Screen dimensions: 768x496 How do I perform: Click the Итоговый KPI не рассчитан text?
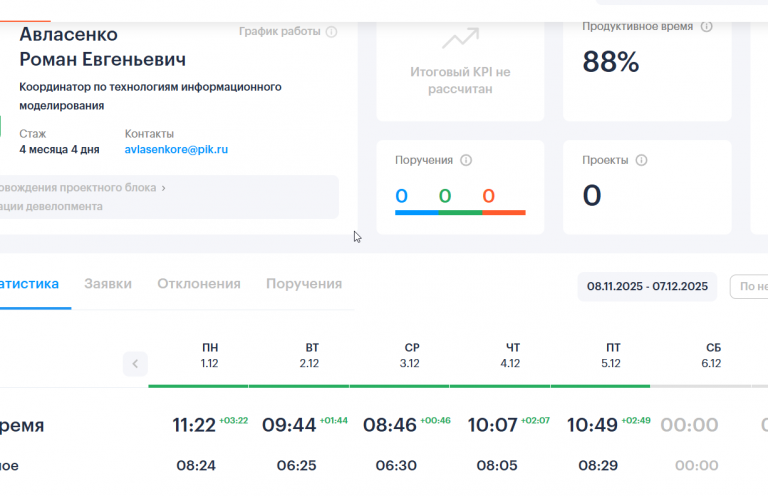460,80
